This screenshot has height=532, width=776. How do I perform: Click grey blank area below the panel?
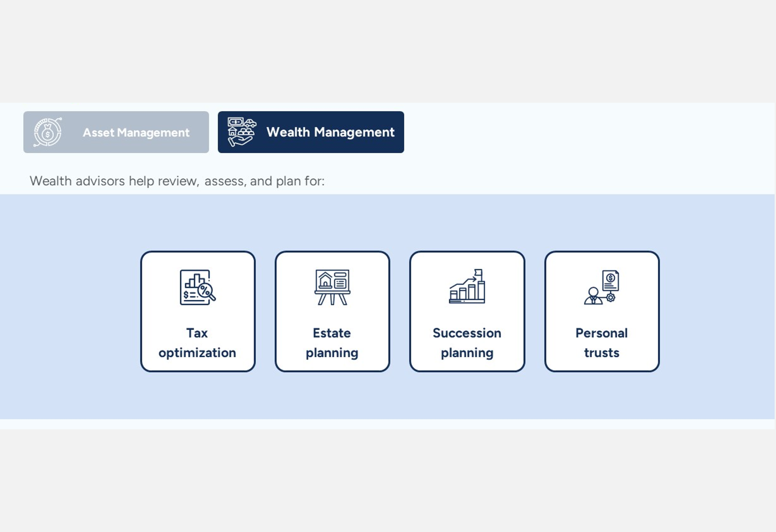point(388,481)
